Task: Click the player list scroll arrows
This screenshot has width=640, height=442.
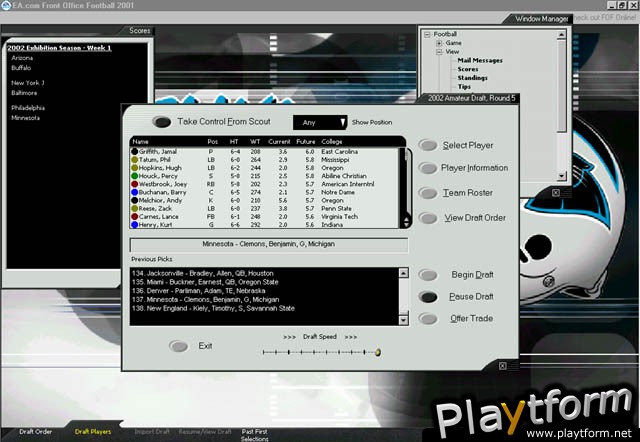Action: [406, 222]
